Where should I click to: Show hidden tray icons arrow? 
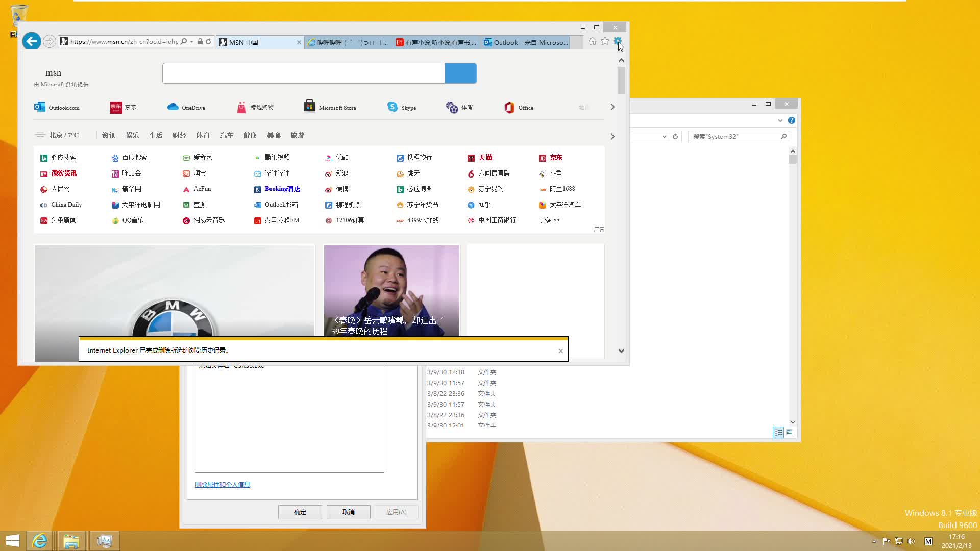[874, 541]
